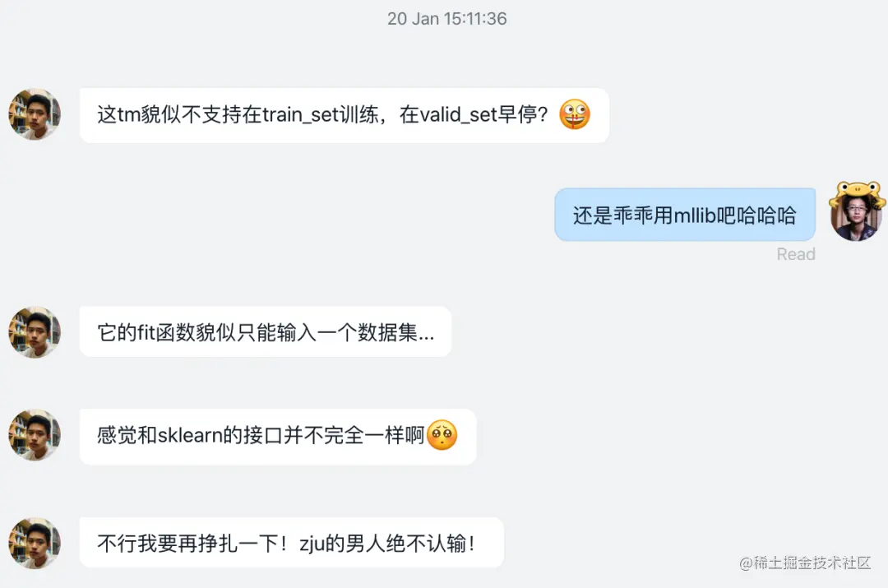Click the crazy-face emoji after 早停

pyautogui.click(x=575, y=114)
